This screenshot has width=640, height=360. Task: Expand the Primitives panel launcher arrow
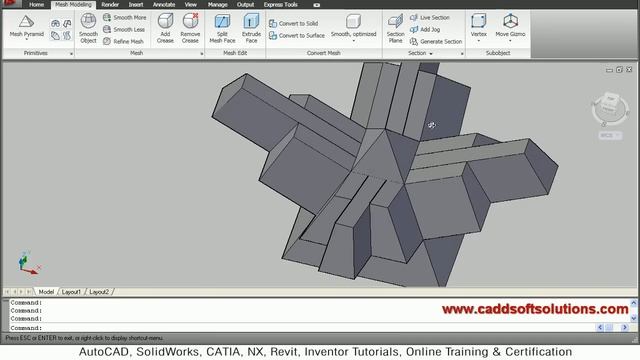coord(71,53)
